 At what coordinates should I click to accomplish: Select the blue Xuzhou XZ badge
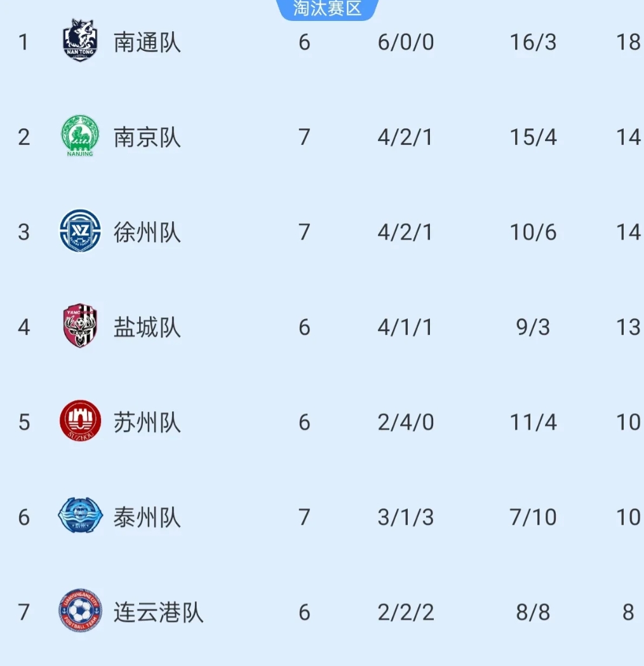[x=80, y=231]
